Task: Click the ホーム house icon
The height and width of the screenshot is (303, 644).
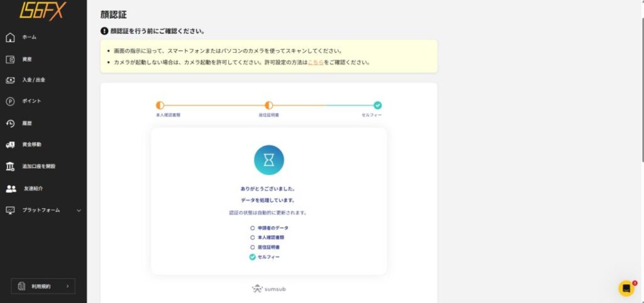Action: [x=10, y=37]
